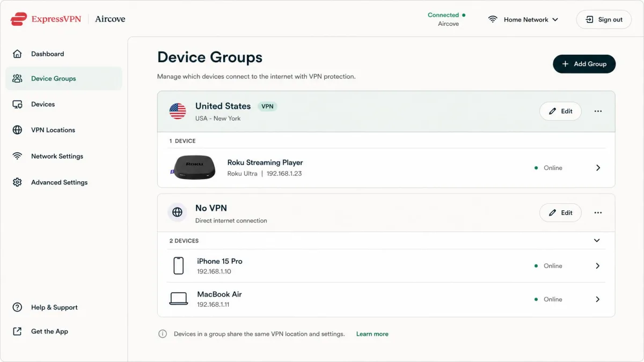Viewport: 644px width, 362px height.
Task: Click the 192.168.1.11 IP address
Action: (213, 305)
